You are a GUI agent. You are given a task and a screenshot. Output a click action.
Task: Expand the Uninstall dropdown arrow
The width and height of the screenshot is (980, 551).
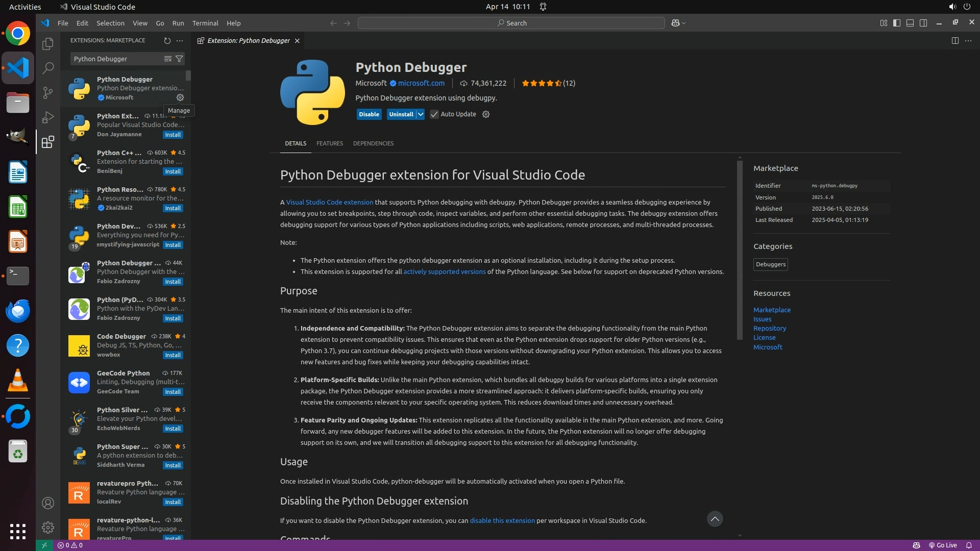420,114
